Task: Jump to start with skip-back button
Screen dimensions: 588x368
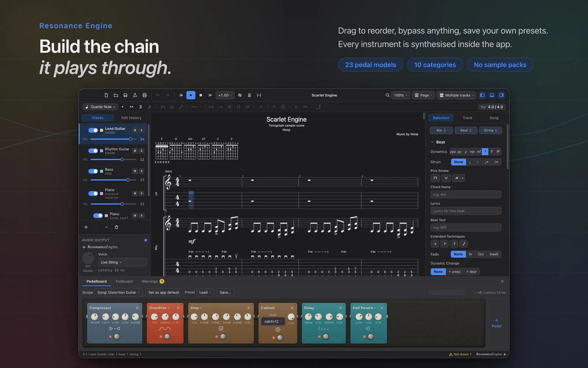Action: point(181,95)
